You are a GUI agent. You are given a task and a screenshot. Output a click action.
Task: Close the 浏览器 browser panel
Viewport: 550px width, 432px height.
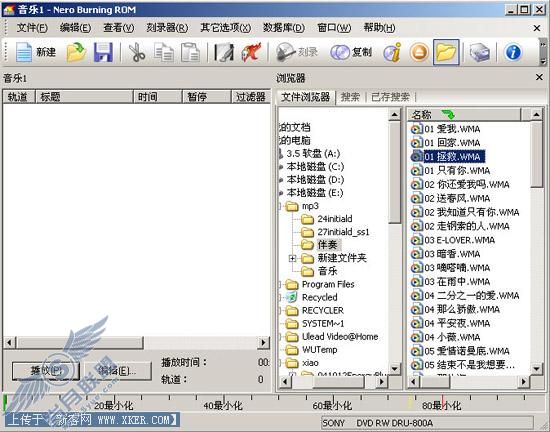tap(539, 77)
